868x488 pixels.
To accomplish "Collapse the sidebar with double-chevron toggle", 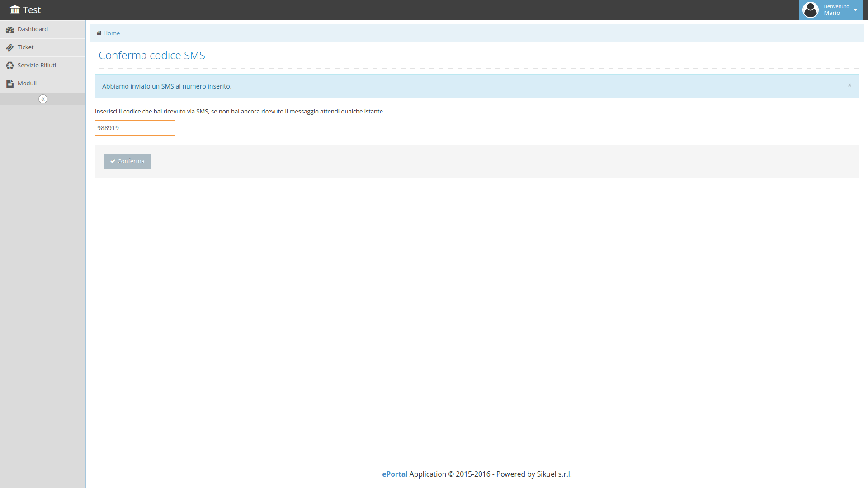I will tap(43, 99).
